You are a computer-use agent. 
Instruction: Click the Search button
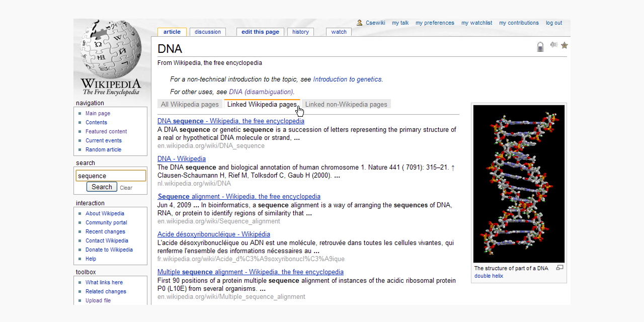(102, 187)
